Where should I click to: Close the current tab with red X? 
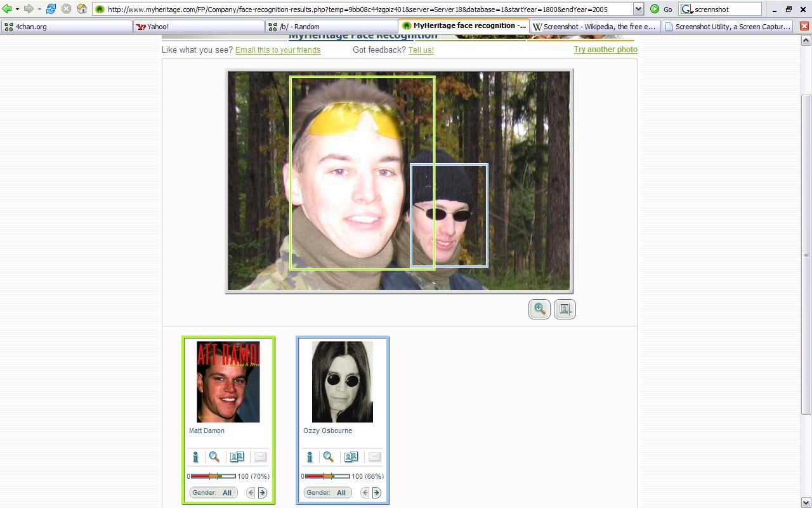[x=804, y=26]
